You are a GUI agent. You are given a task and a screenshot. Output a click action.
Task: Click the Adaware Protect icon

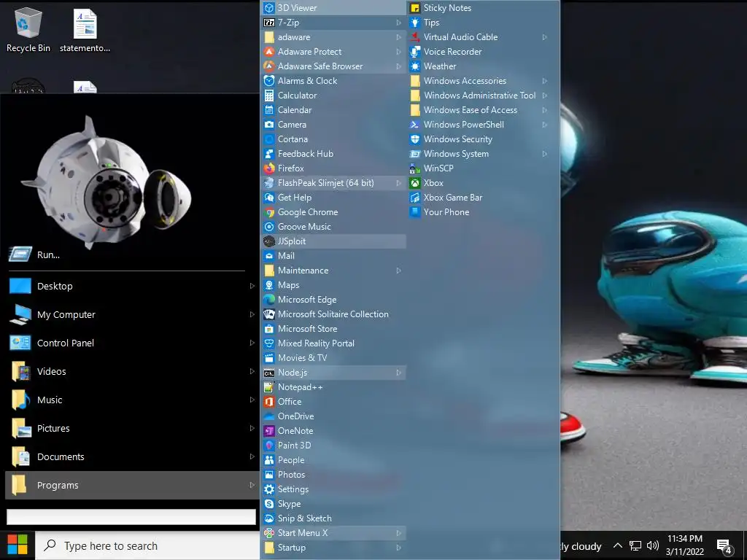269,52
